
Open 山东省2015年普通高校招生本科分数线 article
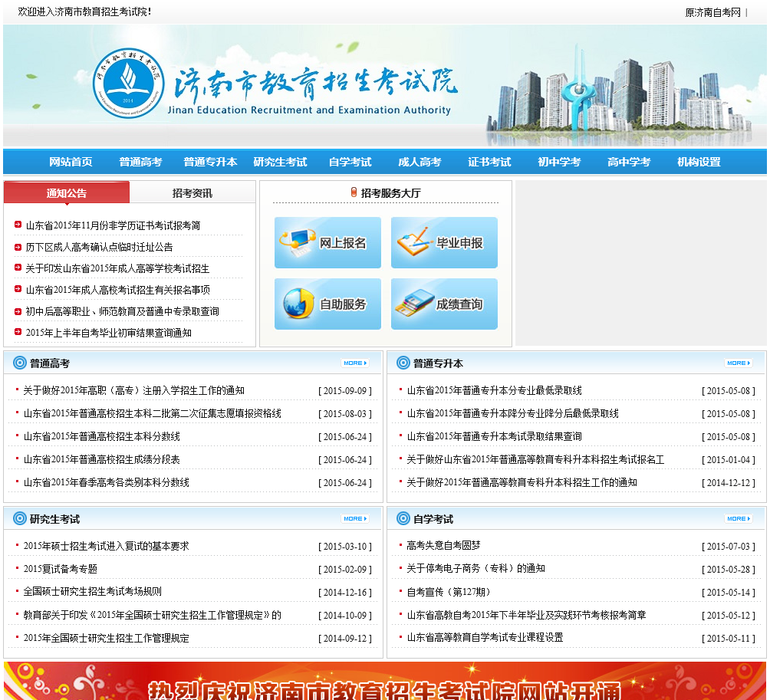click(x=102, y=436)
